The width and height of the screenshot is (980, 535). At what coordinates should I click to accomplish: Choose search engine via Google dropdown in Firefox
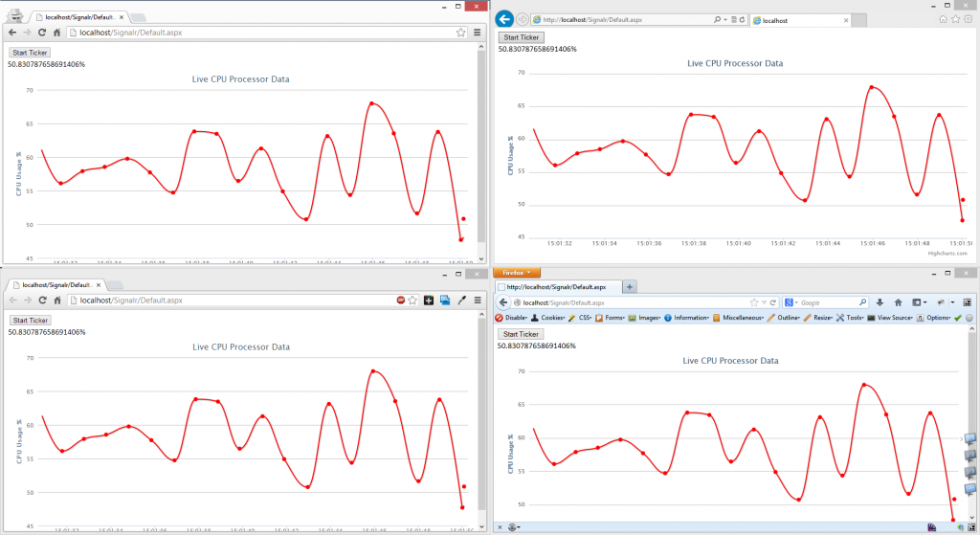click(x=791, y=302)
